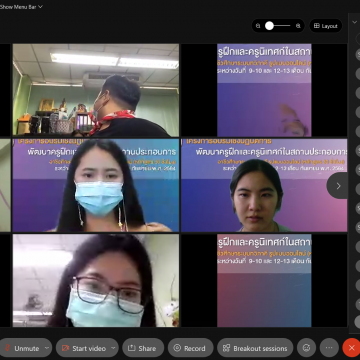Click the red leave meeting button

[x=351, y=348]
